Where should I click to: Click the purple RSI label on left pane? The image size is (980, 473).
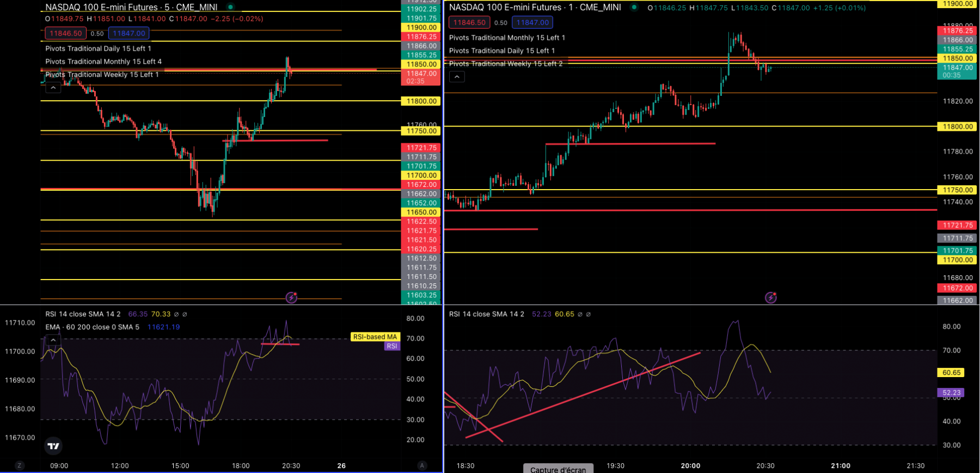click(x=392, y=346)
